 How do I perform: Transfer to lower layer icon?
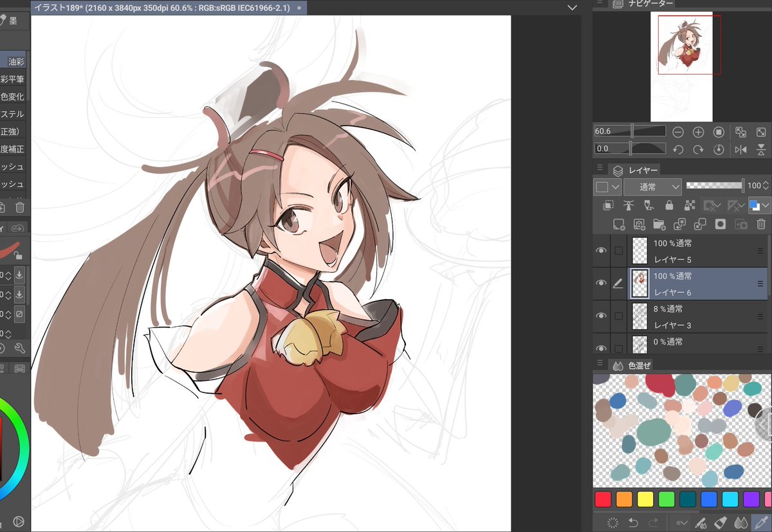click(680, 224)
